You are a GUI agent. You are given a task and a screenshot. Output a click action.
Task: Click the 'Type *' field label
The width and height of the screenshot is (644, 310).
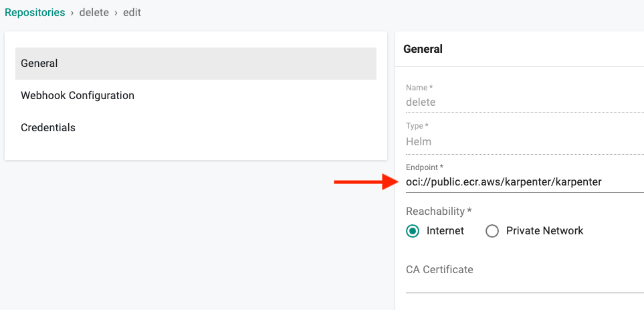coord(419,126)
